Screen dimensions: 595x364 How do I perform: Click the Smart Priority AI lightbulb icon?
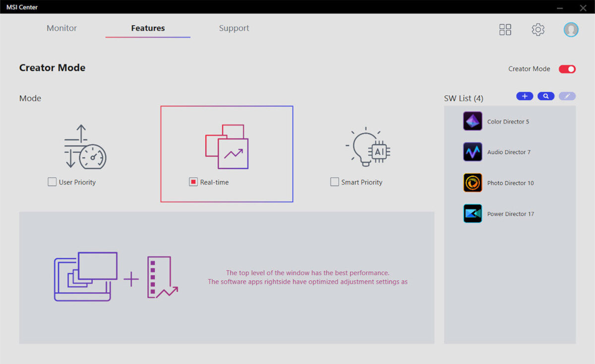coord(368,146)
